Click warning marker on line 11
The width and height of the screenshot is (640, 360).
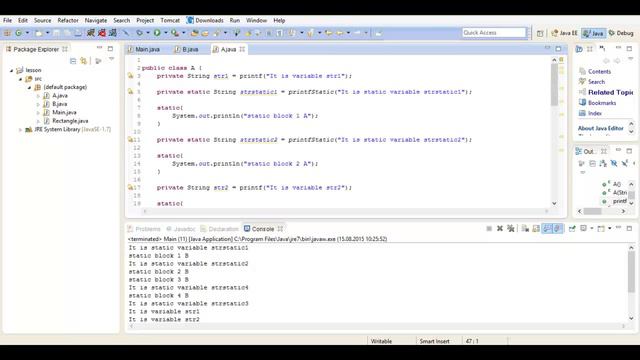pos(130,140)
